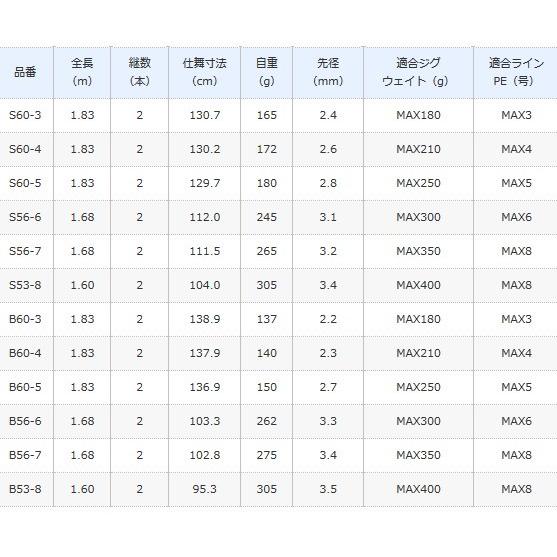Click MAX8 in the S53-8 row
557x557 pixels.
pos(517,285)
